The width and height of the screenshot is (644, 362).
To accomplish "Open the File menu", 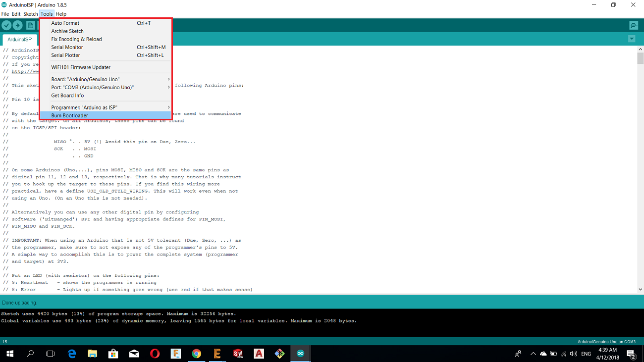I will tap(5, 14).
